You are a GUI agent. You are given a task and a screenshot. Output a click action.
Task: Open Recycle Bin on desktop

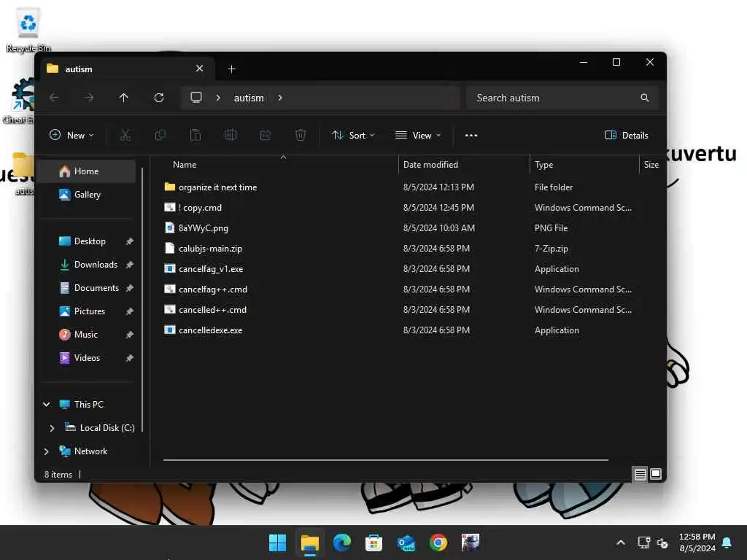click(28, 29)
